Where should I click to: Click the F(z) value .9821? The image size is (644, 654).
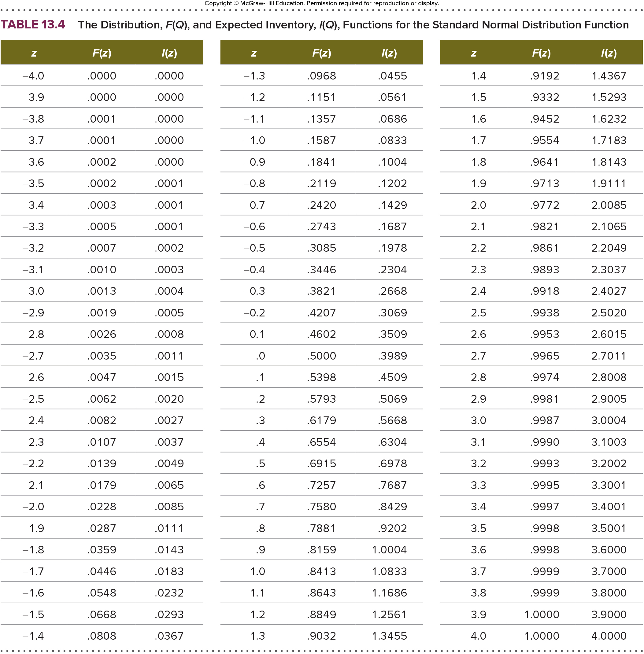(x=545, y=227)
